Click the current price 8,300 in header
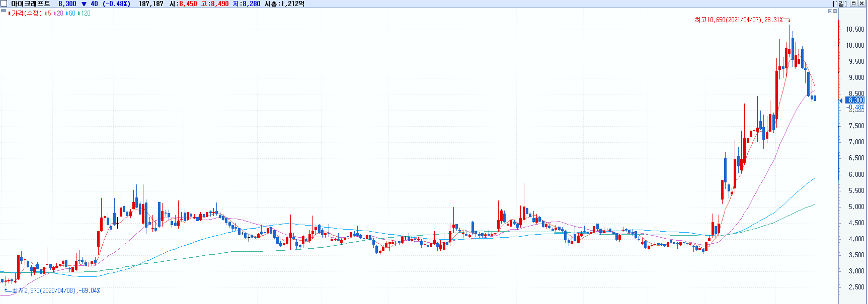The width and height of the screenshot is (868, 304). tap(67, 4)
